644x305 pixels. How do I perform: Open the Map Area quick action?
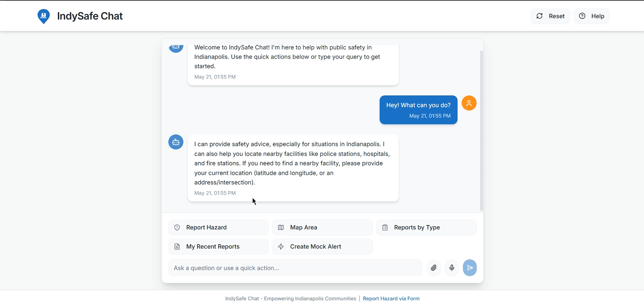pos(323,227)
